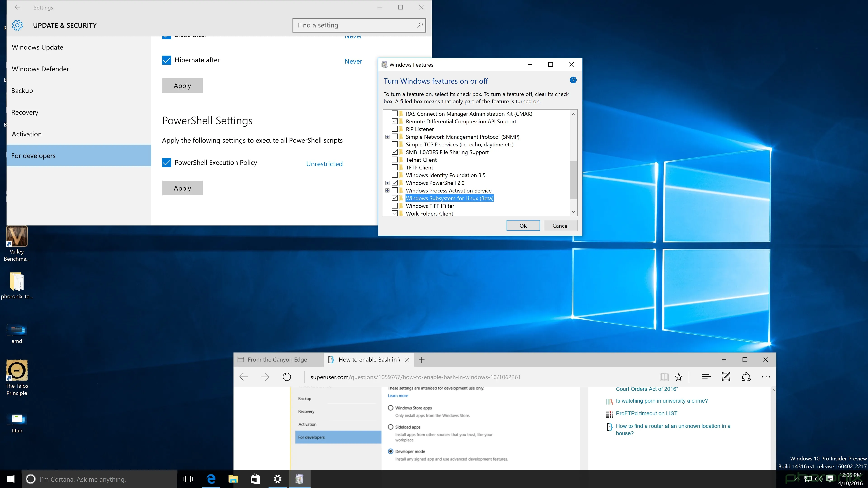The width and height of the screenshot is (868, 488).
Task: Cancel the Windows Features dialog
Action: coord(560,226)
